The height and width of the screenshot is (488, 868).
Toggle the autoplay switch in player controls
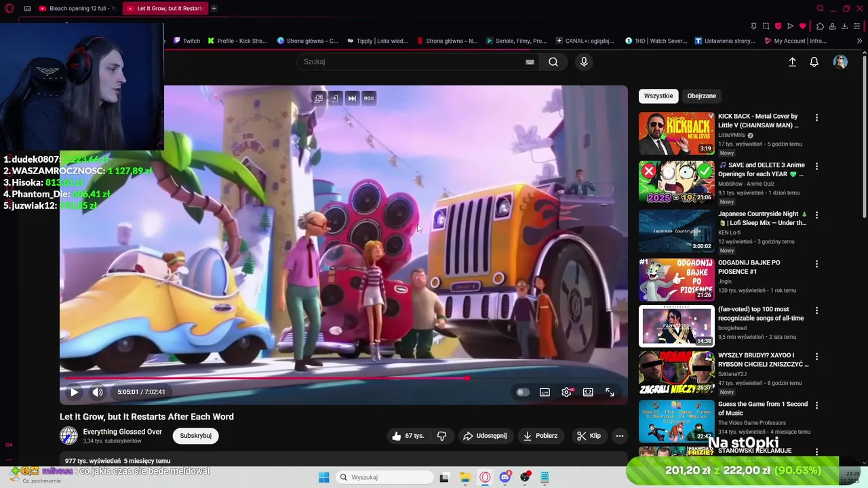[522, 392]
